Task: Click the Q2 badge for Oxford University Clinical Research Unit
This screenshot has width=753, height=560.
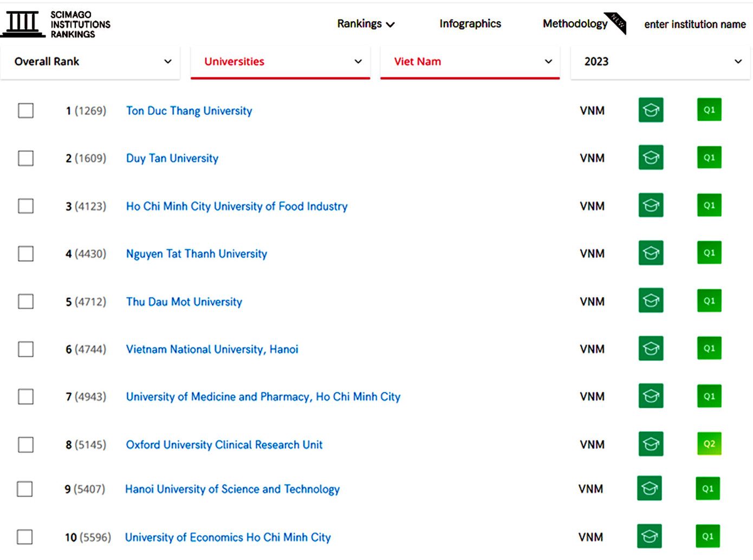Action: coord(709,444)
